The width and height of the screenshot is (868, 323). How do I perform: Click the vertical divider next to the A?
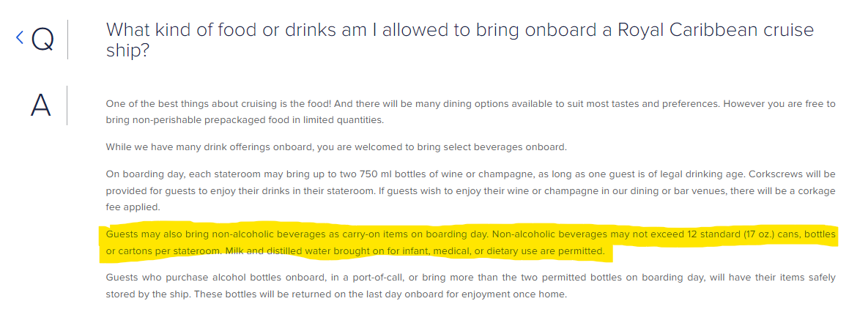click(67, 105)
